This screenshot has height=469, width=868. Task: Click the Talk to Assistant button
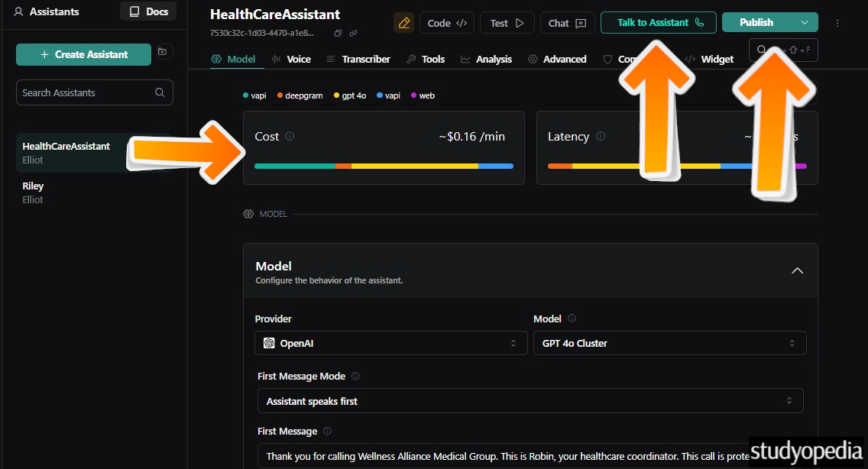coord(658,22)
